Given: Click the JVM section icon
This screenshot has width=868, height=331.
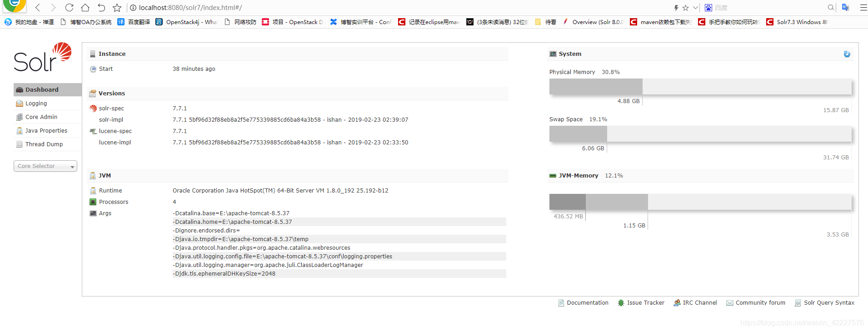Looking at the screenshot, I should point(93,176).
